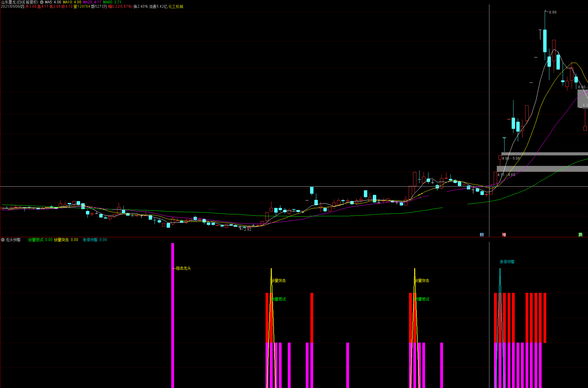Click the 幅0.22(5.67%) change value

pyautogui.click(x=120, y=6)
